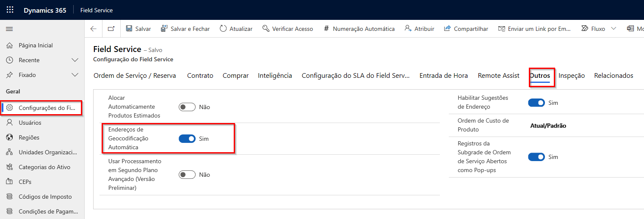Screen dimensions: 644x219
Task: Open record in new window icon
Action: click(111, 29)
